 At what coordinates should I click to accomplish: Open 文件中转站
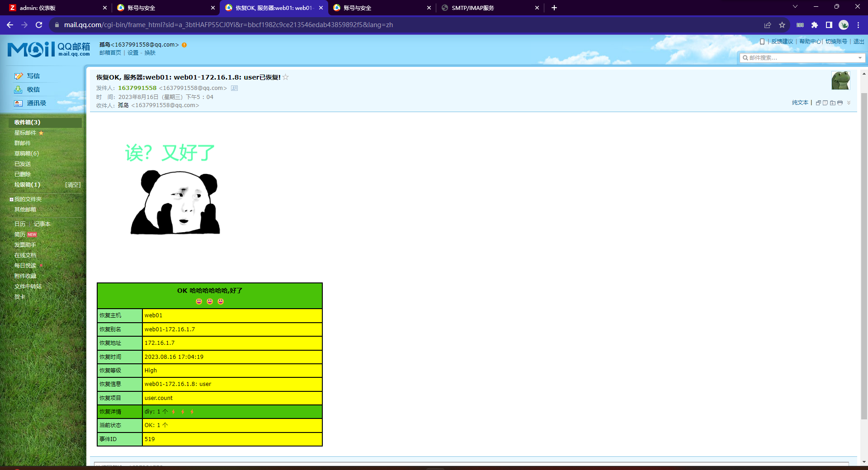point(28,287)
